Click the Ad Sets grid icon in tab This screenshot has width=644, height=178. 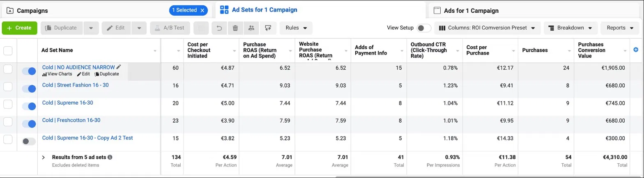[x=224, y=10]
